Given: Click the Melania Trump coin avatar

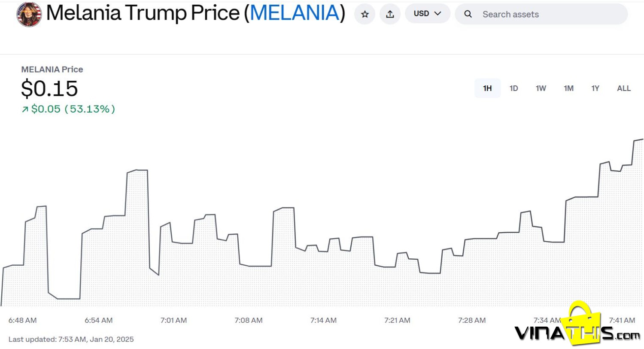Looking at the screenshot, I should click(29, 14).
